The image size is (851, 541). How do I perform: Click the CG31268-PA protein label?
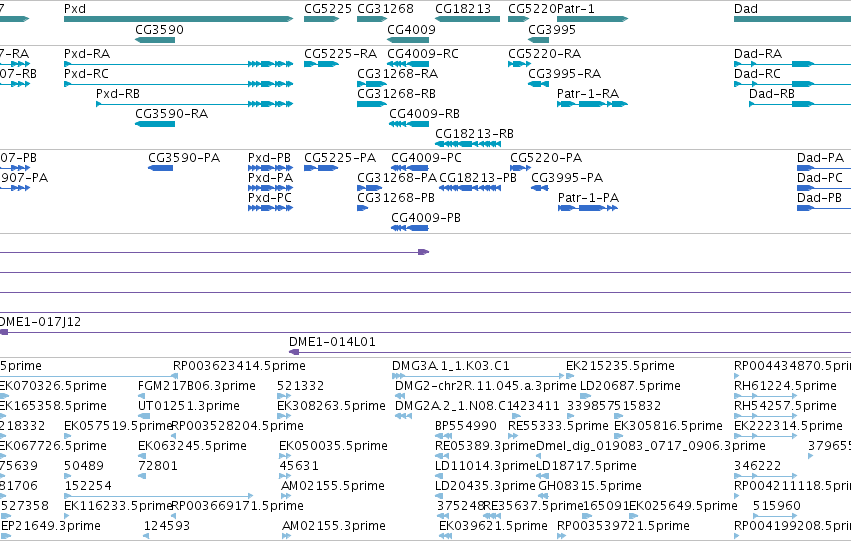(397, 178)
